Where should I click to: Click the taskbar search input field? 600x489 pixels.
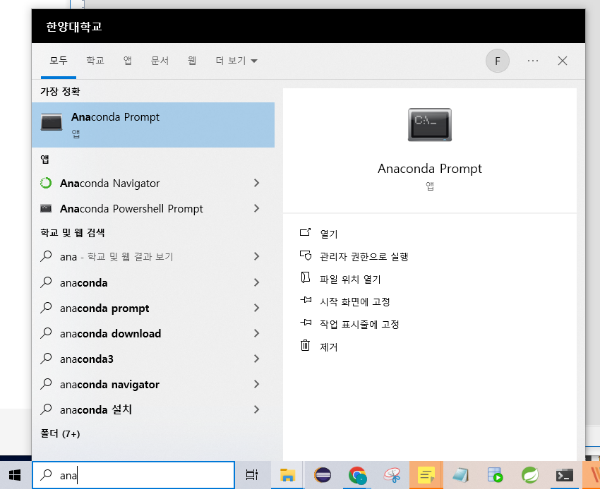[133, 475]
